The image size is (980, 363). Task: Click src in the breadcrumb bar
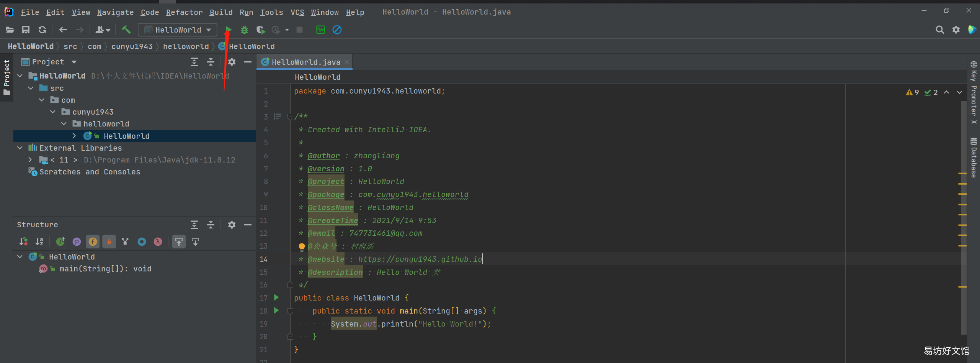coord(70,46)
